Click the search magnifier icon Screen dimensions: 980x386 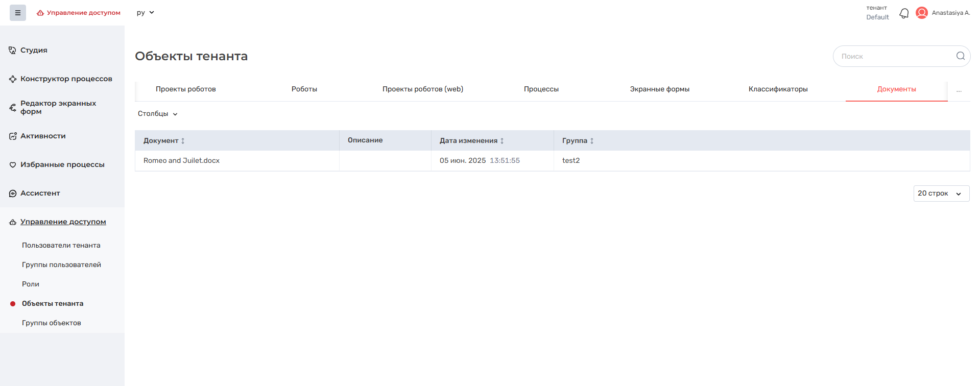960,56
